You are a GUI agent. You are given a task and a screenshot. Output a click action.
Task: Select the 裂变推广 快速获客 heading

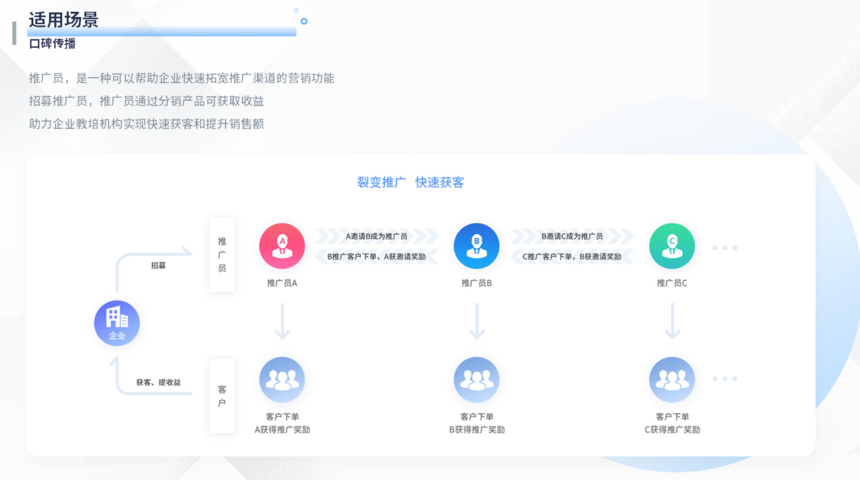[x=410, y=182]
